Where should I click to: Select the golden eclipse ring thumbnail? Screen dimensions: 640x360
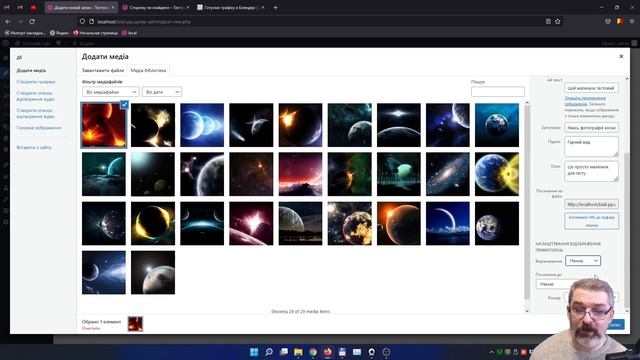[153, 223]
